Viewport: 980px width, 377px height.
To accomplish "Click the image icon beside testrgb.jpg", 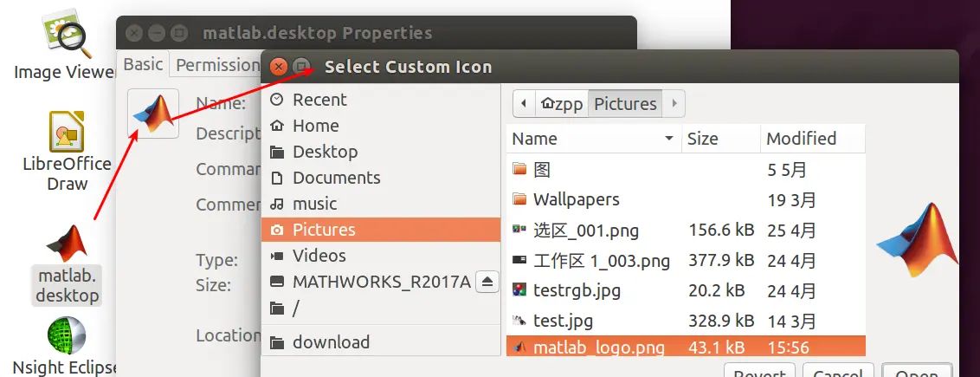I will click(x=519, y=289).
